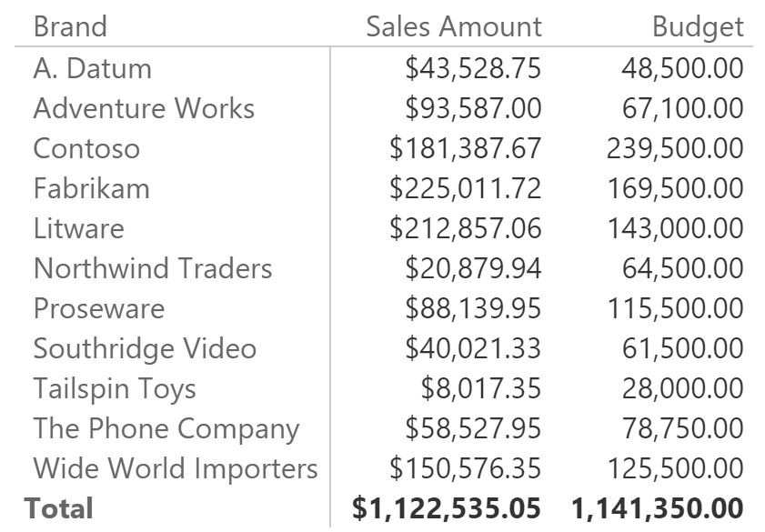This screenshot has width=765, height=532.
Task: Click Tailspin Toys sales amount $8,017.35
Action: click(x=481, y=388)
